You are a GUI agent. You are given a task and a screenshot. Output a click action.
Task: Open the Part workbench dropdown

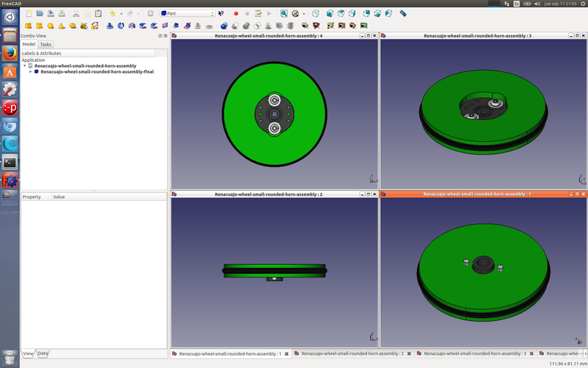[187, 13]
